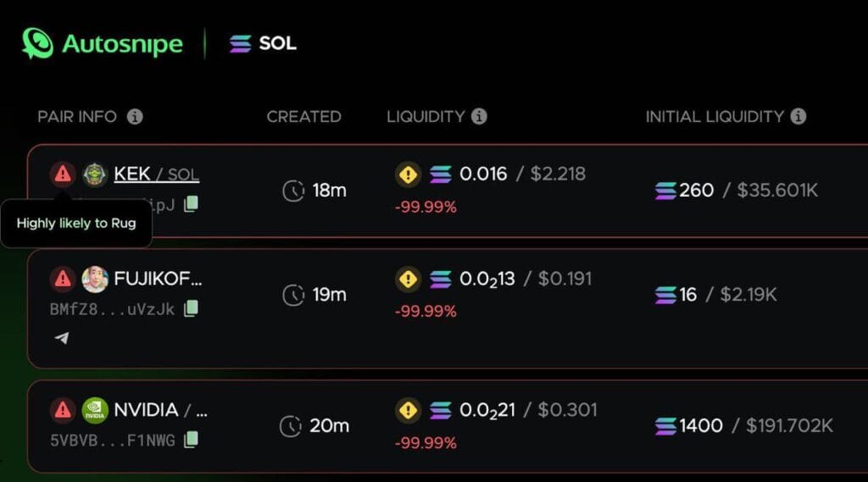Click the KEK token avatar
The height and width of the screenshot is (482, 868).
[x=95, y=175]
